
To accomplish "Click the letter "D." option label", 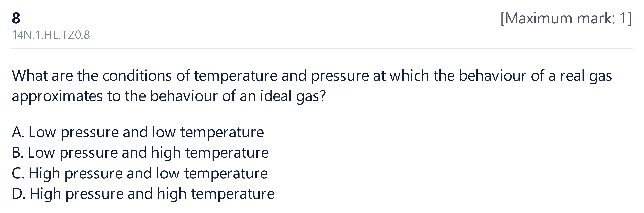I will [x=18, y=194].
